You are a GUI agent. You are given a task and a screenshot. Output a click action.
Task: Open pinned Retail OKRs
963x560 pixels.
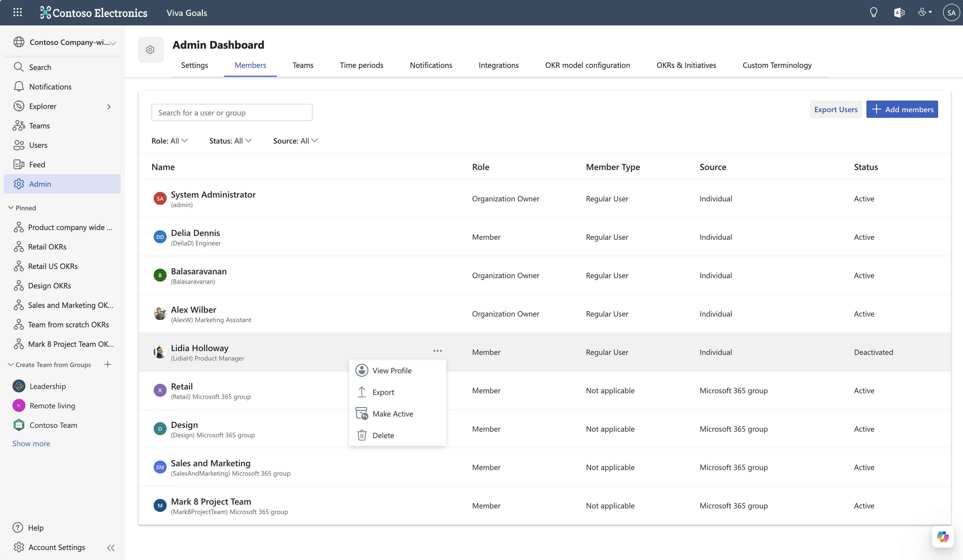(x=62, y=247)
